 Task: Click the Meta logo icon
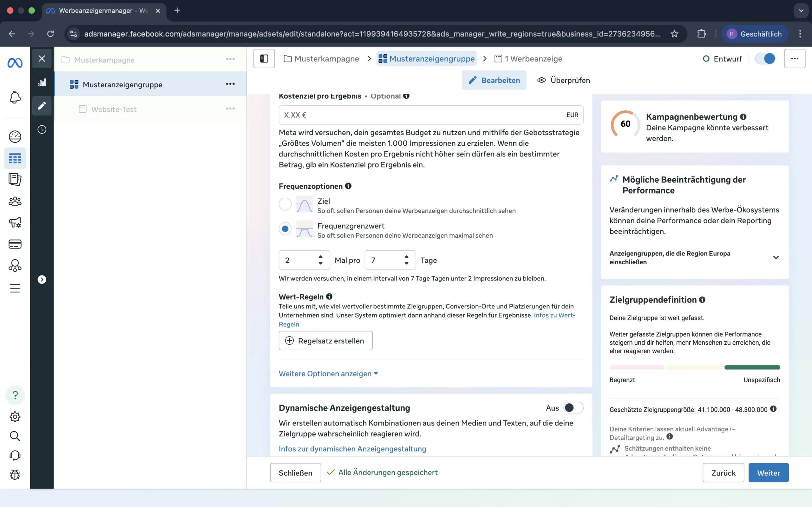(x=15, y=63)
